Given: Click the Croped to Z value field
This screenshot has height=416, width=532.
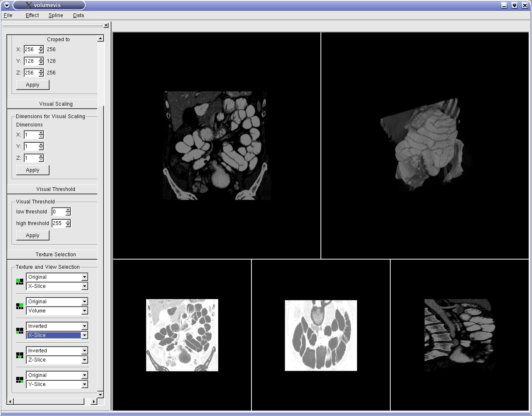Looking at the screenshot, I should [x=31, y=73].
